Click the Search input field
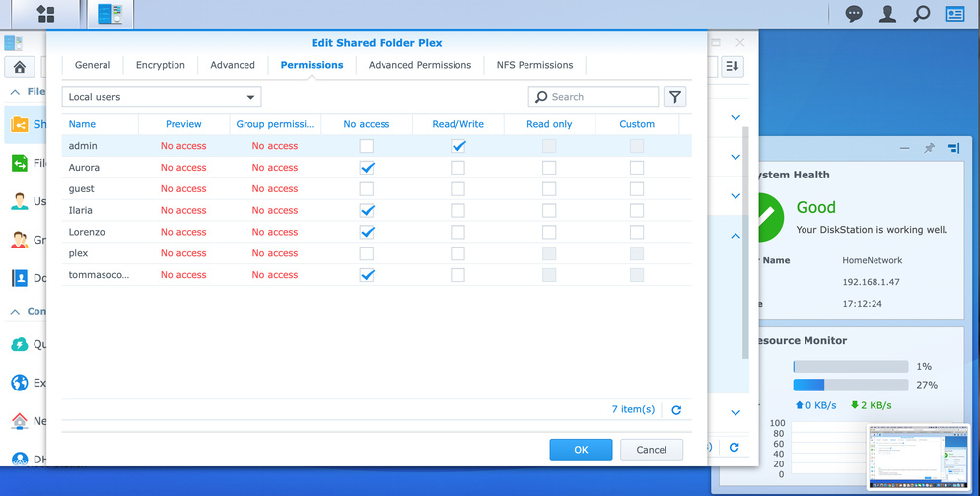The width and height of the screenshot is (980, 496). (594, 97)
